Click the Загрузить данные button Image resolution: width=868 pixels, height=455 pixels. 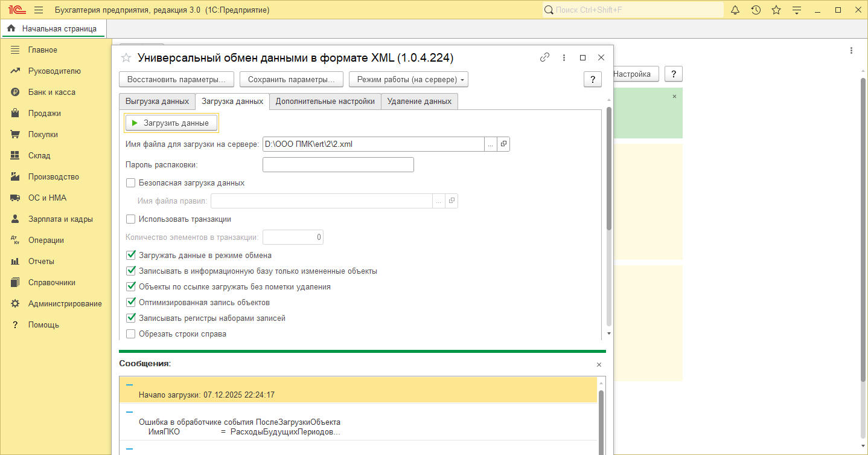pos(171,123)
